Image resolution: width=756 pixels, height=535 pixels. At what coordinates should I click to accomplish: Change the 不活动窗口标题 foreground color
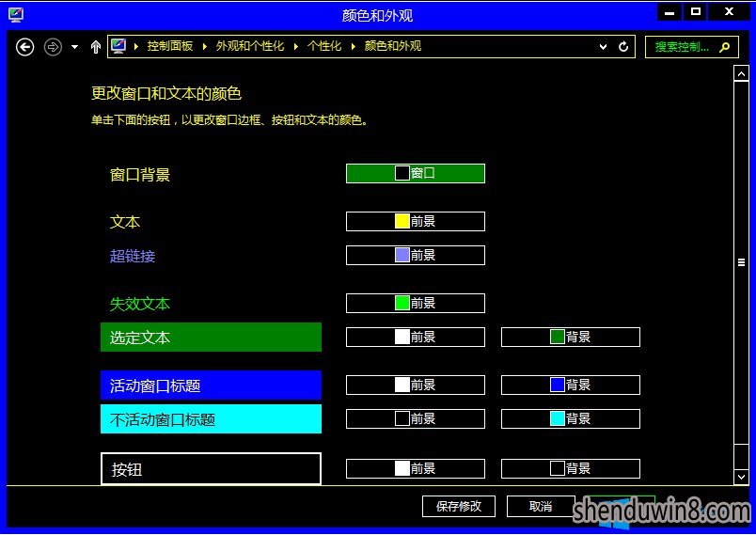click(x=415, y=418)
